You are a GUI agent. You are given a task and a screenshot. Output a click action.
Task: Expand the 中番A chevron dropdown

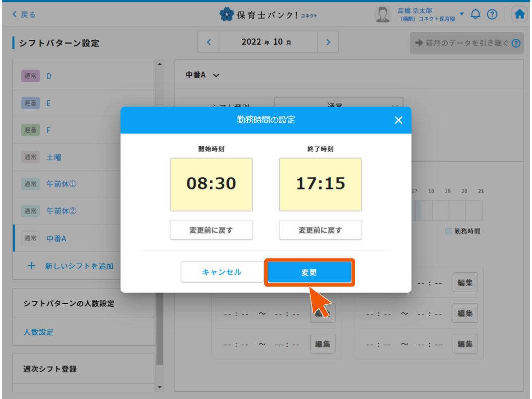click(216, 75)
